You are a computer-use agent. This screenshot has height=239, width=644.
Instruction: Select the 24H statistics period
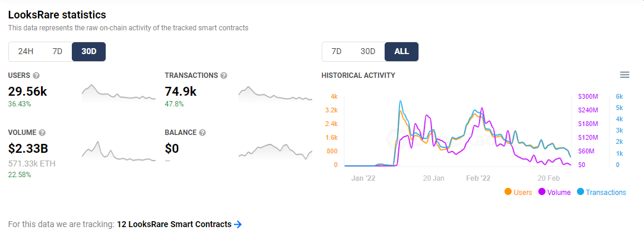coord(26,51)
